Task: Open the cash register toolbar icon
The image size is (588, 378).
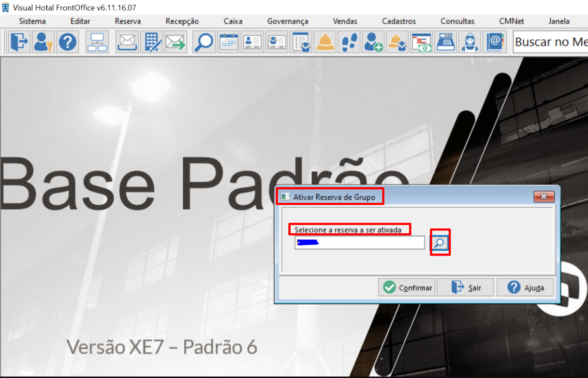Action: (x=445, y=42)
